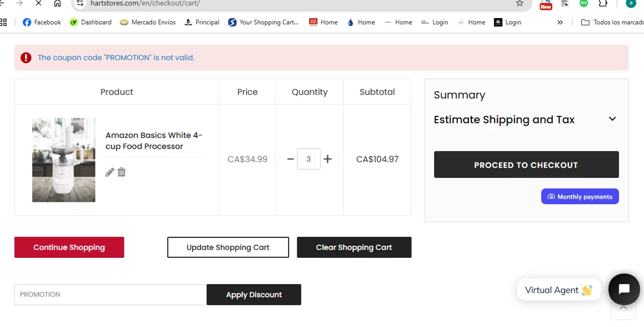Click the back-to-top arrow icon

tap(623, 307)
